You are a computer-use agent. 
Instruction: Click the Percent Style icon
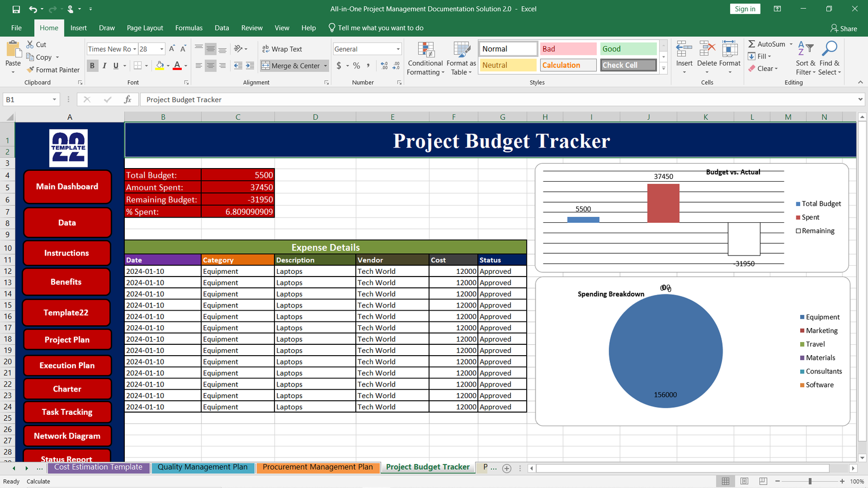point(356,66)
